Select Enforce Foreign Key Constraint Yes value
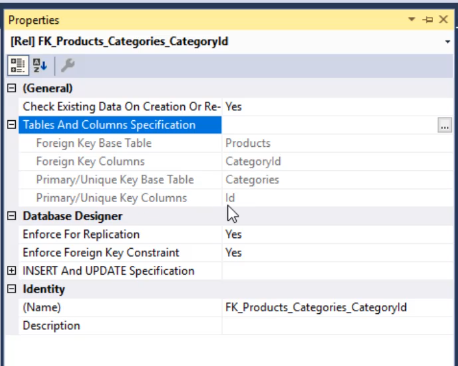 point(337,253)
